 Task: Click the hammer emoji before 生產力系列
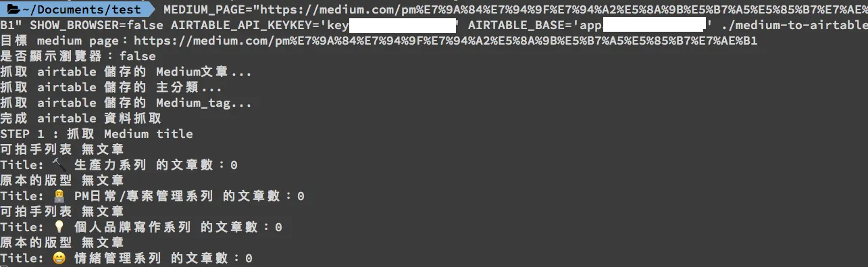(x=59, y=165)
